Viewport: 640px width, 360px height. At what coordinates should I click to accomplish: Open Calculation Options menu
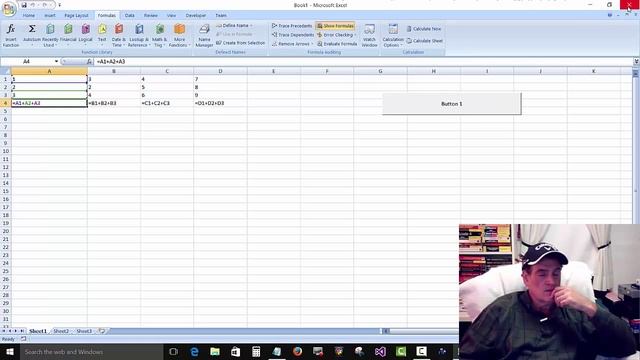393,35
